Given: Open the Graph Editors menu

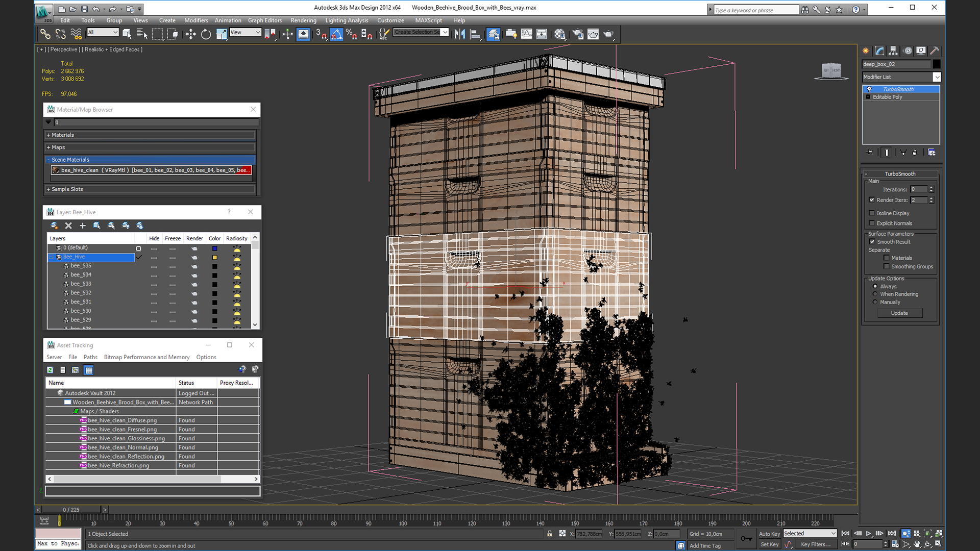Looking at the screenshot, I should (265, 20).
